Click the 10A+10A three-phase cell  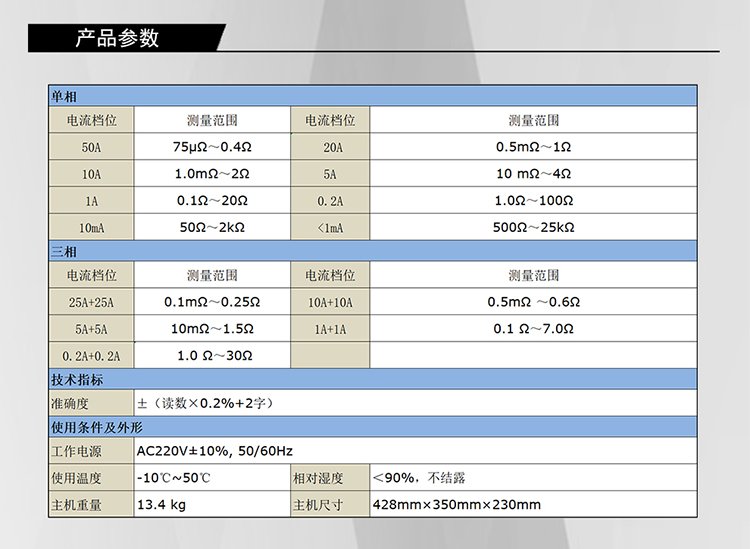pyautogui.click(x=330, y=302)
